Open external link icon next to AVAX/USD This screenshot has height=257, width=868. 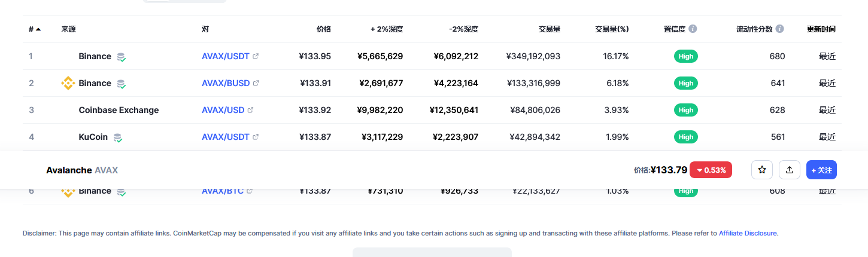click(x=251, y=110)
